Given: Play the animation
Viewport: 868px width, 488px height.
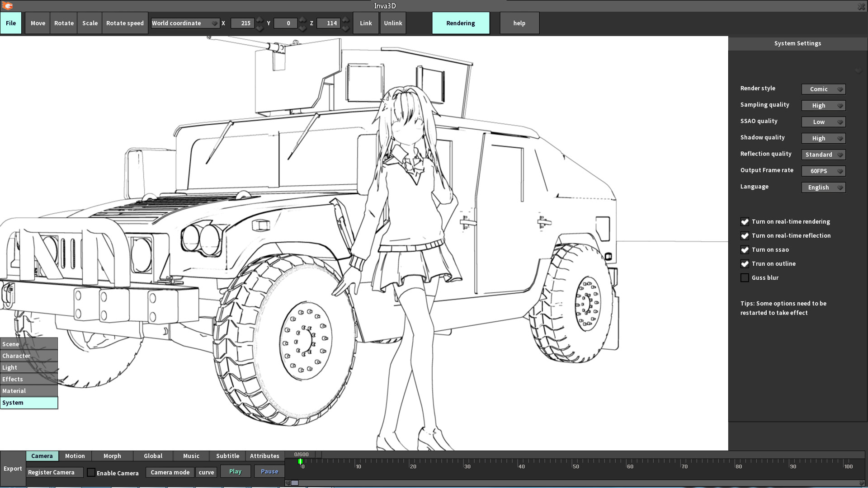Looking at the screenshot, I should [235, 471].
